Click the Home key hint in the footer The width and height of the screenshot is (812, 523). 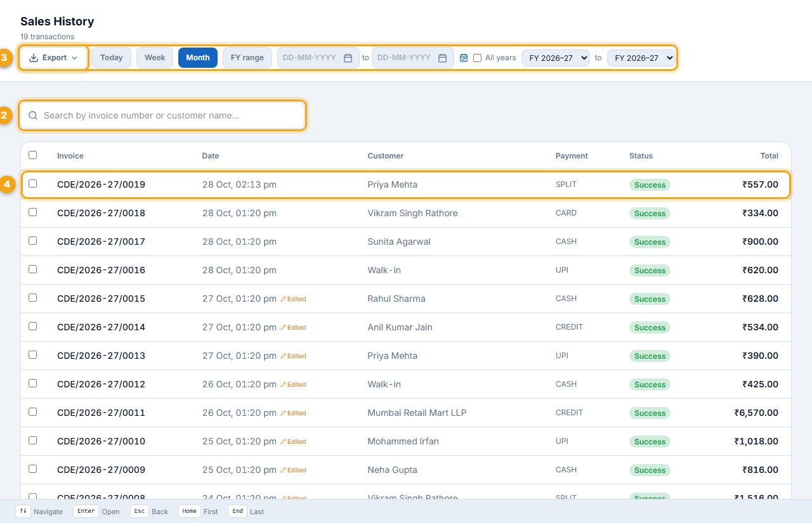[x=189, y=511]
